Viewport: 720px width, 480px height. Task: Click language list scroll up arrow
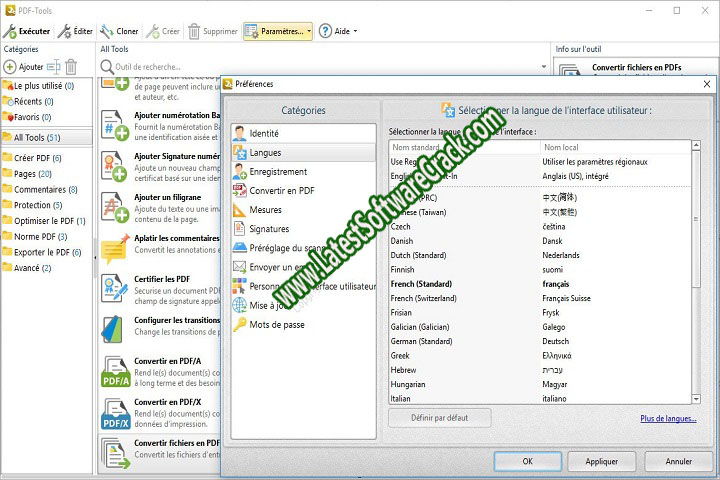(x=696, y=146)
